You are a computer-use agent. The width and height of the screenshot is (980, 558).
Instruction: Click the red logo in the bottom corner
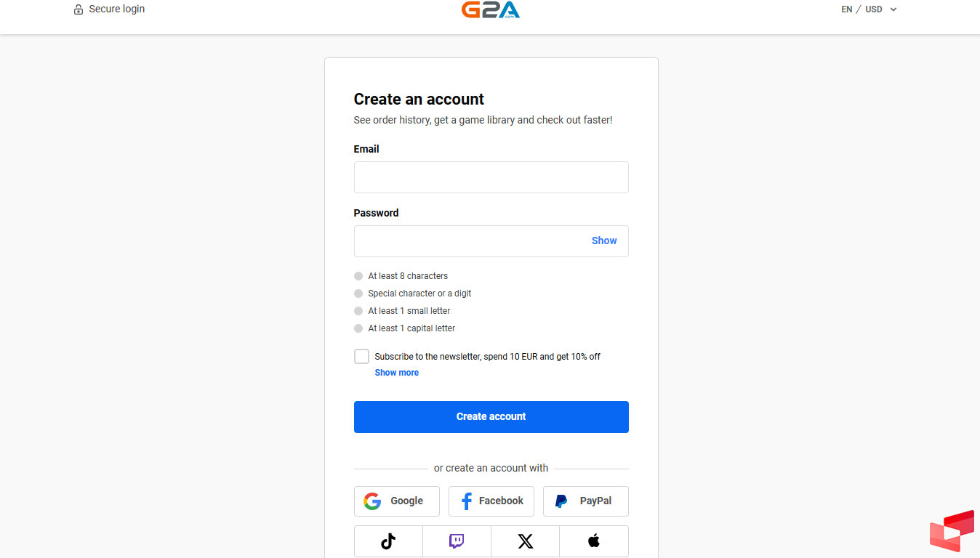(952, 531)
